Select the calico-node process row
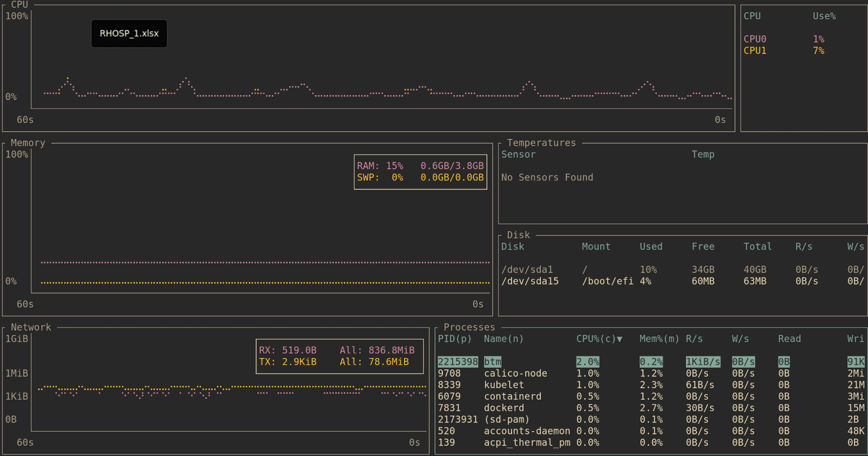The height and width of the screenshot is (456, 868). 515,373
